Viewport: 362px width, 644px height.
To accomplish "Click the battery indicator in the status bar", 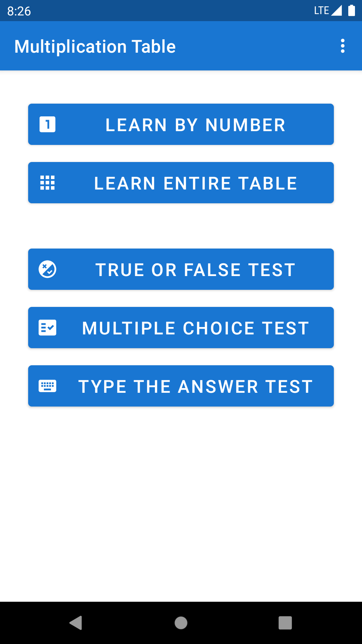I will (x=351, y=10).
